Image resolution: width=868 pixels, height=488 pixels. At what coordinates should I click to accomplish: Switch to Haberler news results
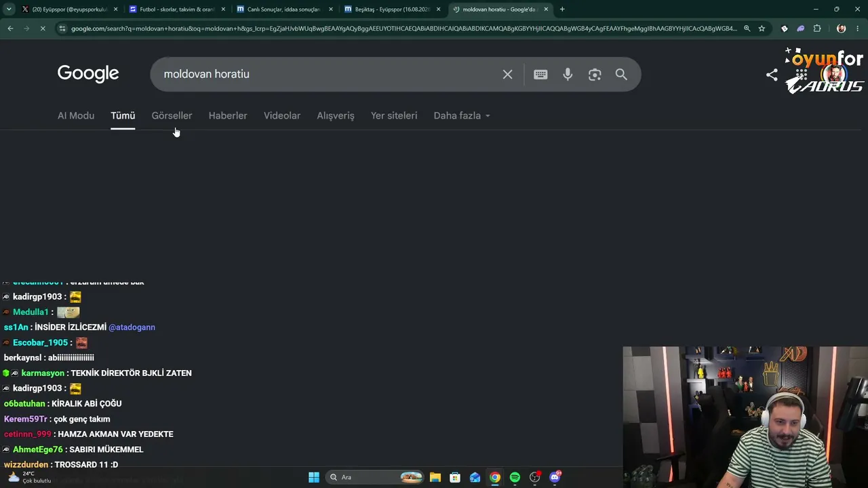(228, 115)
